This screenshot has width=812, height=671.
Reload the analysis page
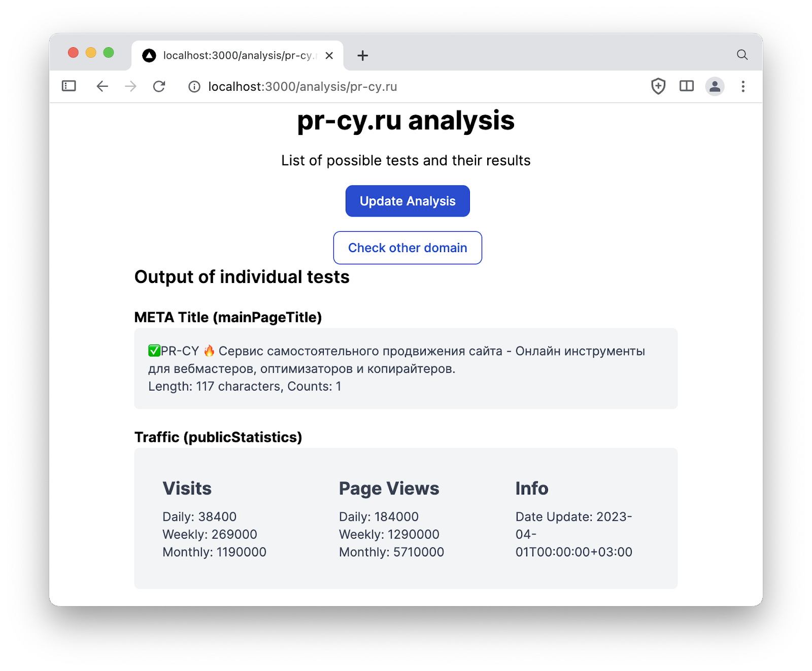click(159, 86)
